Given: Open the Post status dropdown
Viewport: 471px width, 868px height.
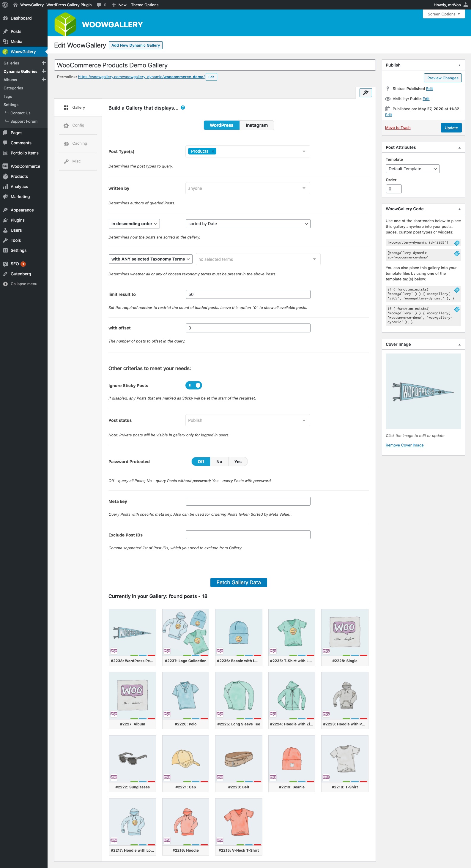Looking at the screenshot, I should (248, 420).
